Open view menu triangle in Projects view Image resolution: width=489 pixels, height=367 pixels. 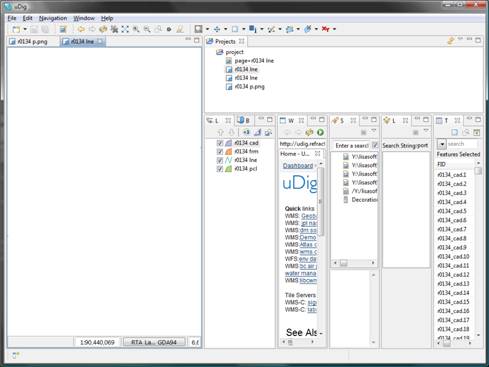click(x=460, y=40)
